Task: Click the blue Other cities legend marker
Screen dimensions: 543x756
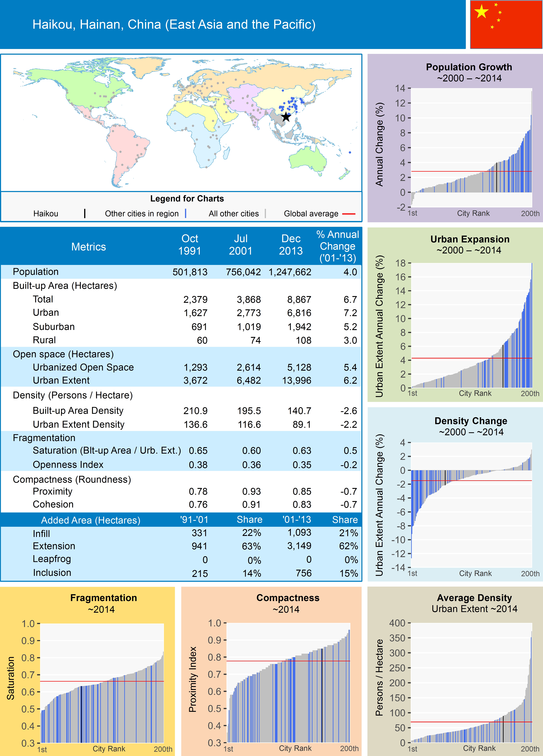Action: coord(185,213)
